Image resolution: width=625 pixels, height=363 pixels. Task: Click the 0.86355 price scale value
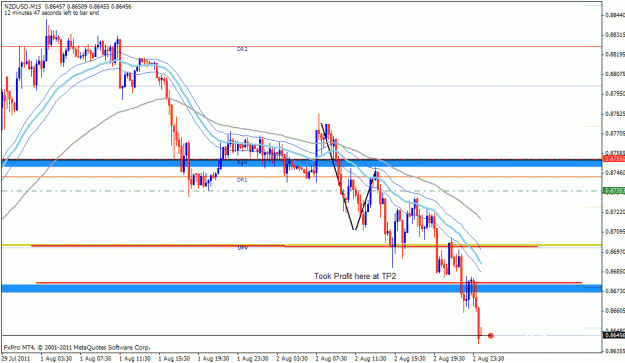pos(615,351)
